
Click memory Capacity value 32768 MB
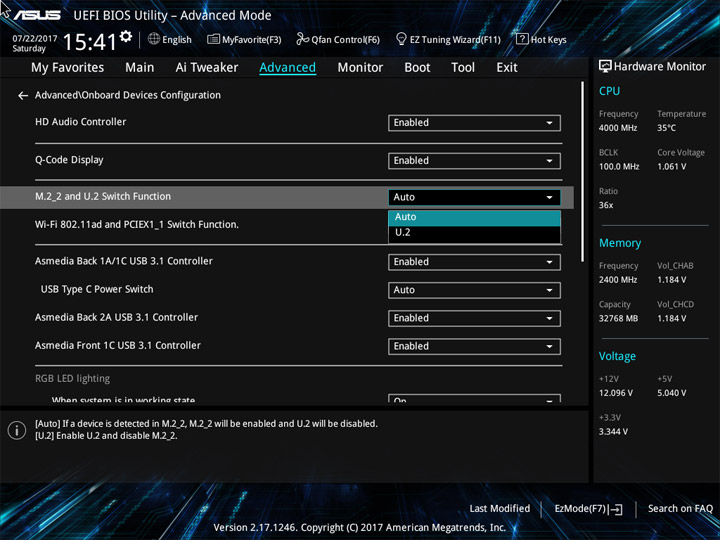[x=618, y=318]
